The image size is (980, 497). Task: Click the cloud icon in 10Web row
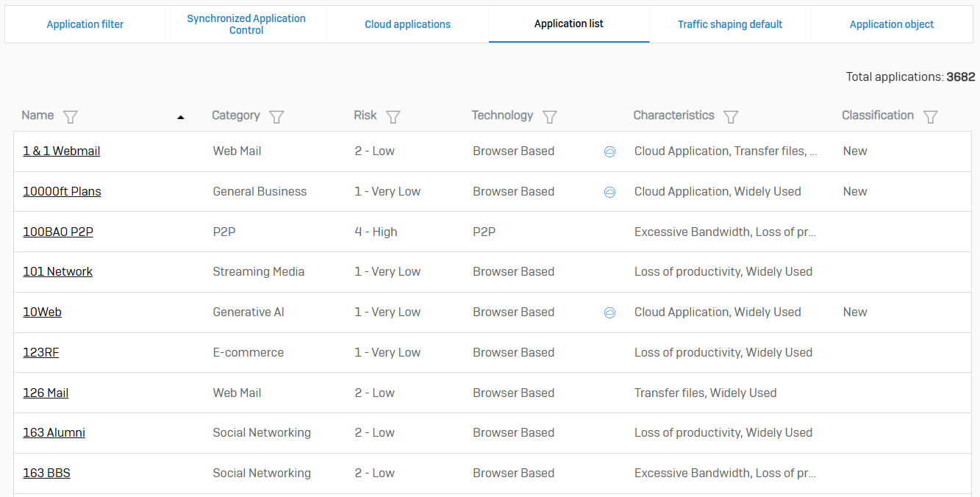click(609, 312)
